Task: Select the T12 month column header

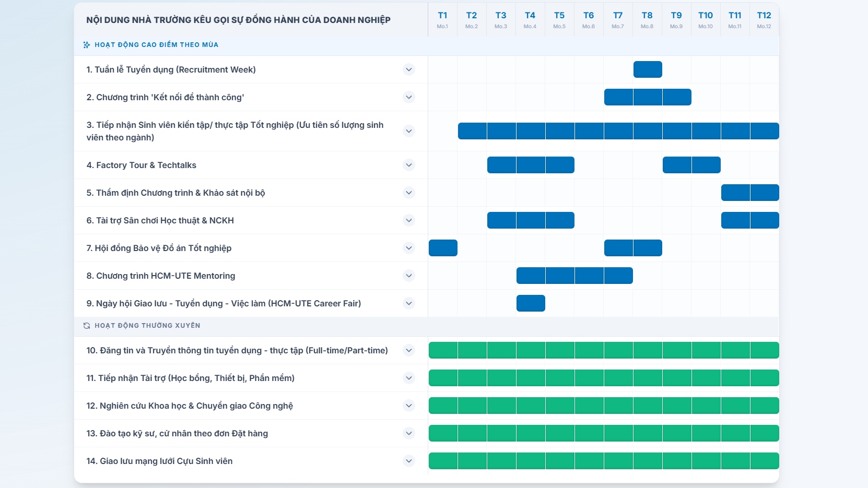Action: tap(764, 20)
